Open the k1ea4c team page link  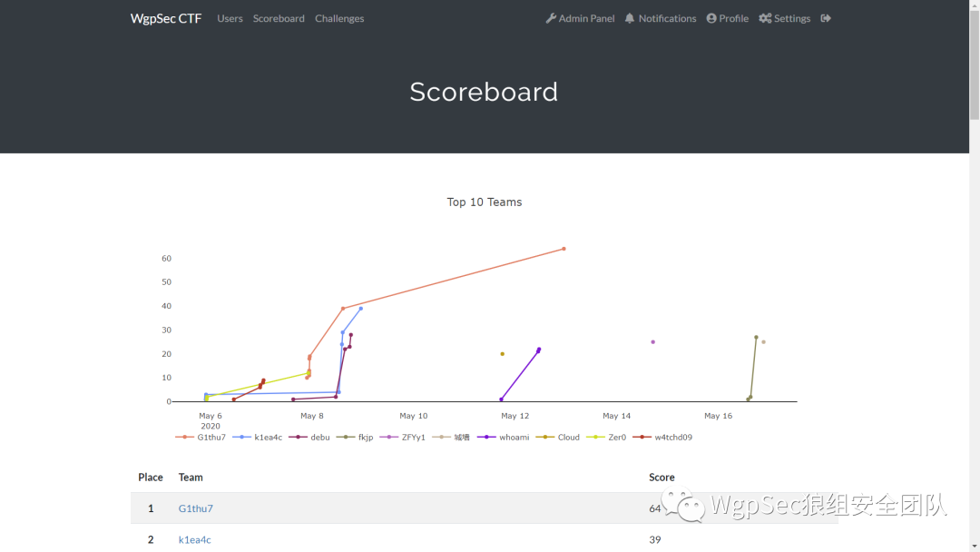click(194, 539)
